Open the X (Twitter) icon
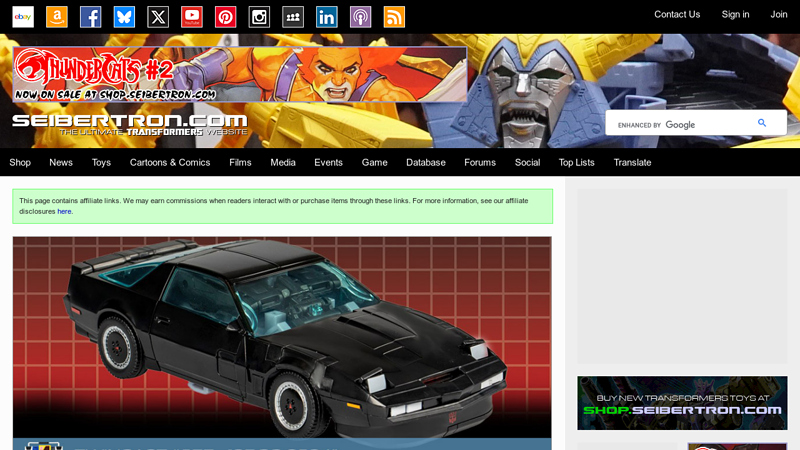 [158, 17]
